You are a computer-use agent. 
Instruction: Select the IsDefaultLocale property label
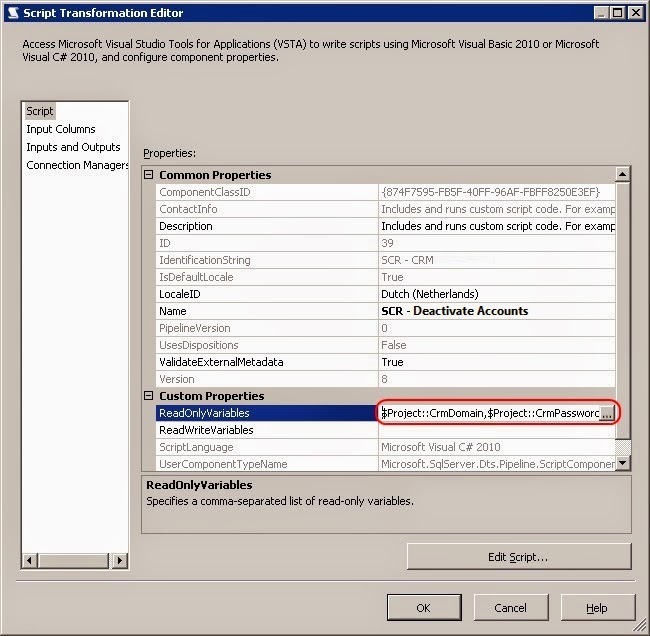point(196,277)
